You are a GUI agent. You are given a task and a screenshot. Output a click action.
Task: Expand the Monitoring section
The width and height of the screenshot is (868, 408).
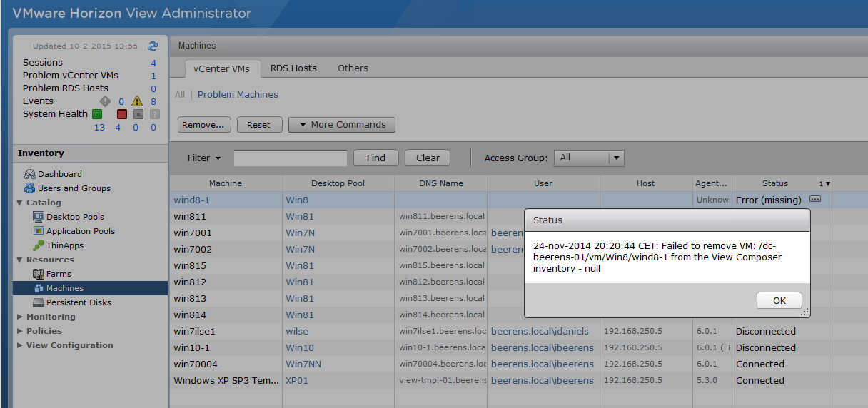(x=19, y=317)
